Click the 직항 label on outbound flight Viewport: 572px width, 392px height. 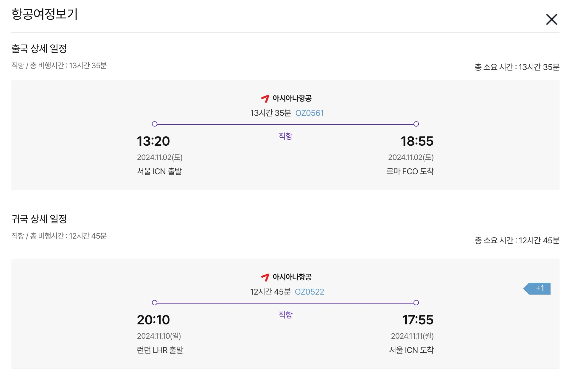pyautogui.click(x=285, y=136)
